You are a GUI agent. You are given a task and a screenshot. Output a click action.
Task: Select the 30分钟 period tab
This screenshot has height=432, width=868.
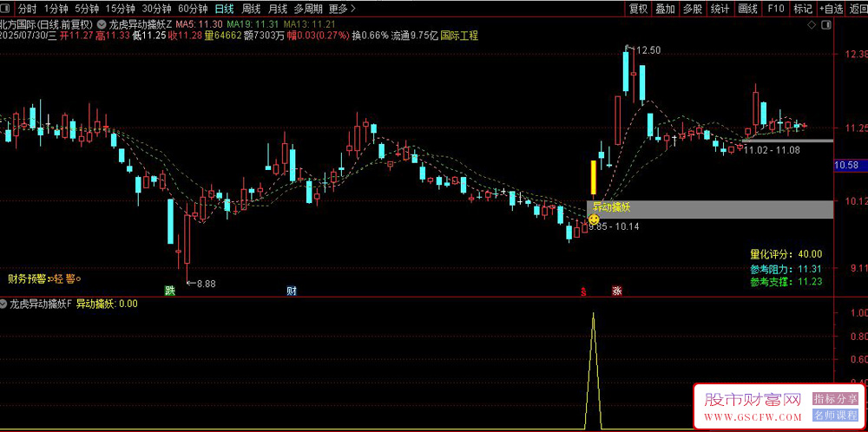pos(156,9)
